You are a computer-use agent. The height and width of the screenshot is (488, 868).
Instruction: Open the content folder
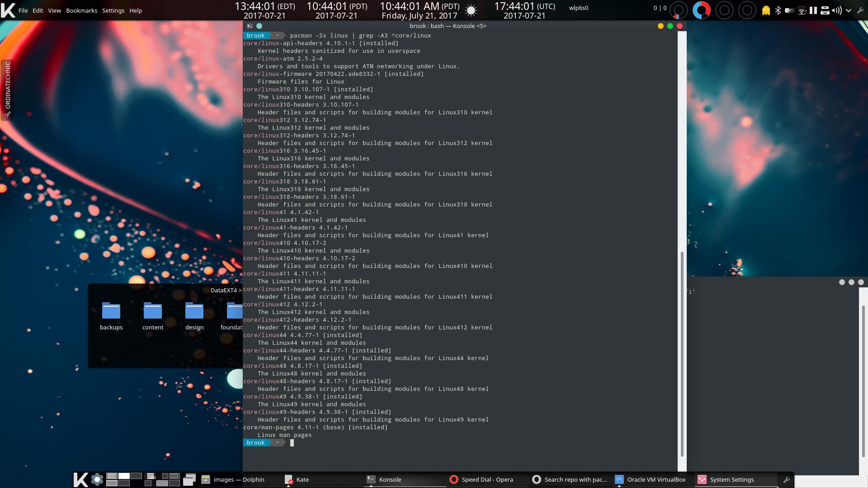153,316
